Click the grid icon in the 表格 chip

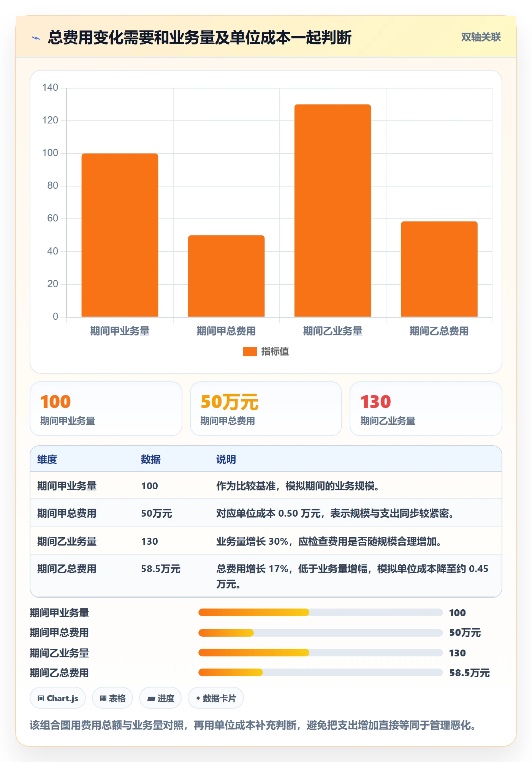103,698
